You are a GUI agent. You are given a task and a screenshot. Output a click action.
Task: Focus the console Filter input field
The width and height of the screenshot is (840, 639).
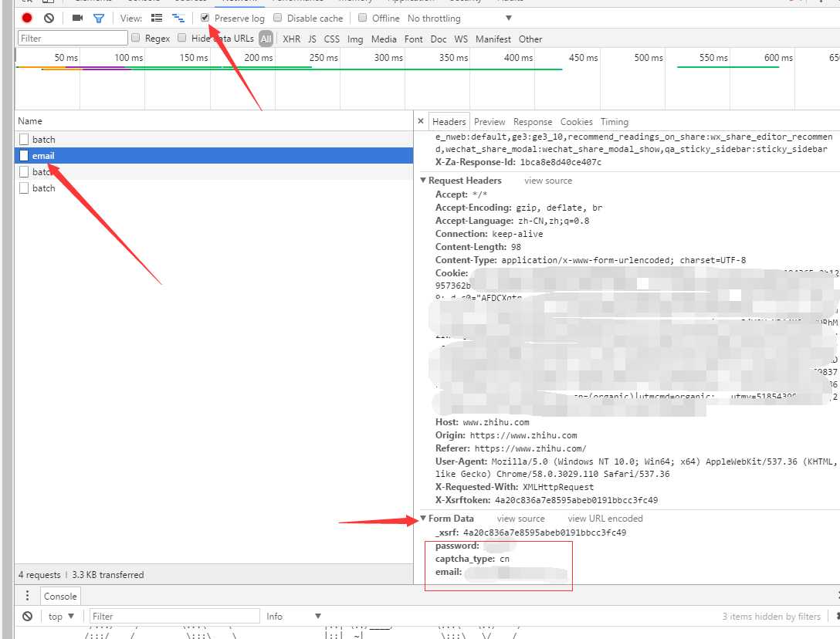[174, 616]
